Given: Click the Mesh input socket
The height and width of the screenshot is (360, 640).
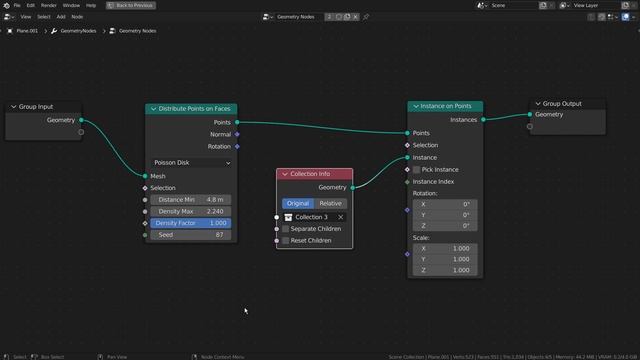Looking at the screenshot, I should click(145, 176).
